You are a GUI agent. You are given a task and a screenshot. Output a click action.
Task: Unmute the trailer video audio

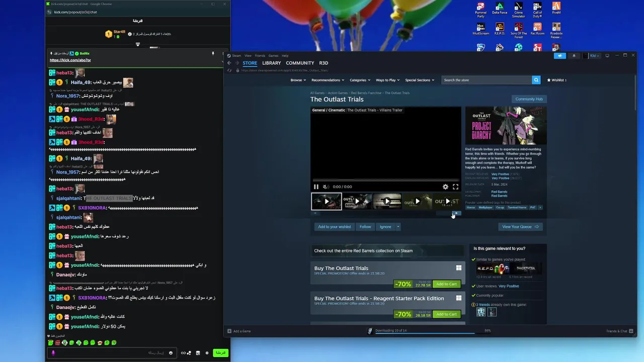tap(326, 187)
